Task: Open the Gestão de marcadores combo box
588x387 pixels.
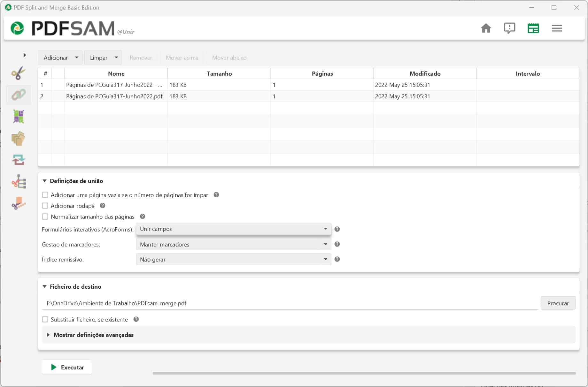Action: click(x=234, y=244)
